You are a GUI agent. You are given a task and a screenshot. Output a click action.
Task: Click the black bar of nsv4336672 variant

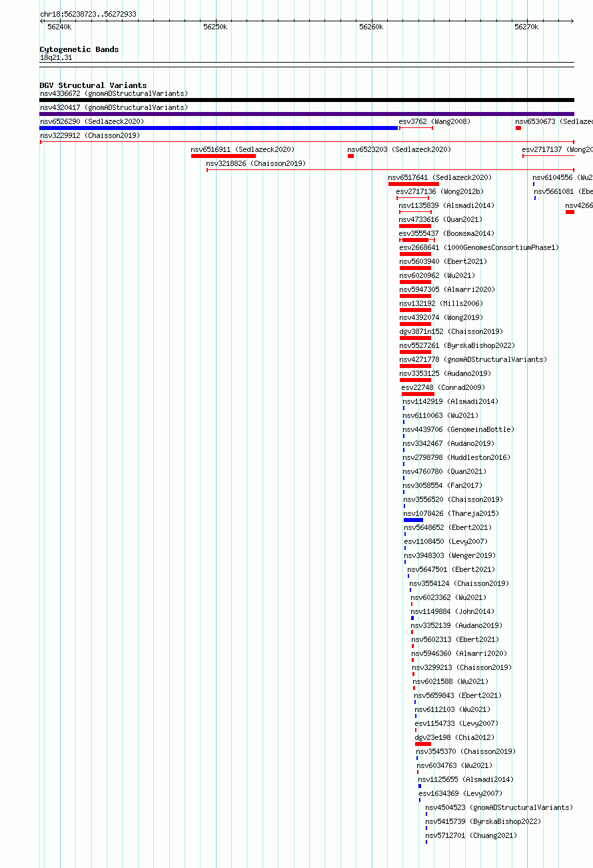(307, 100)
